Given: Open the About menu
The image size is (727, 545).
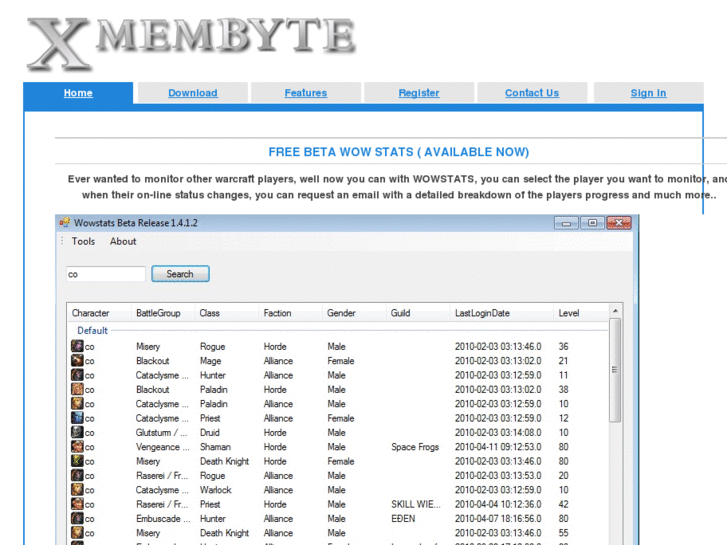Looking at the screenshot, I should tap(123, 241).
